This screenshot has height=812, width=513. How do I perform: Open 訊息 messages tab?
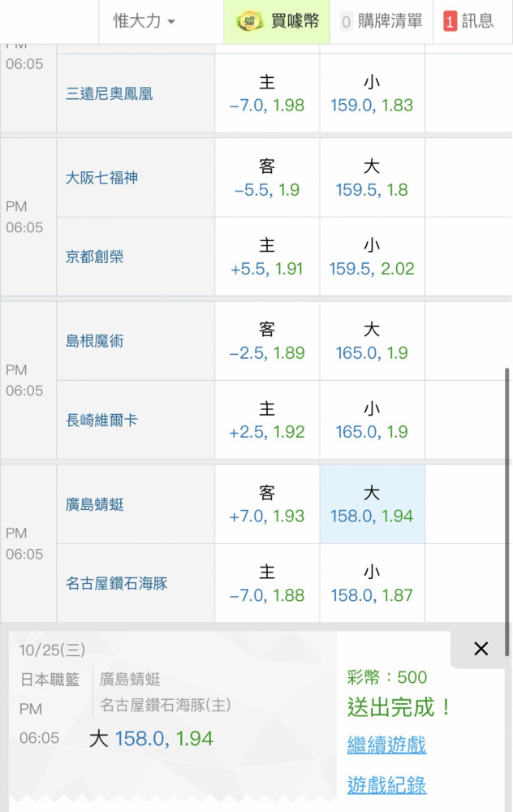tap(472, 21)
